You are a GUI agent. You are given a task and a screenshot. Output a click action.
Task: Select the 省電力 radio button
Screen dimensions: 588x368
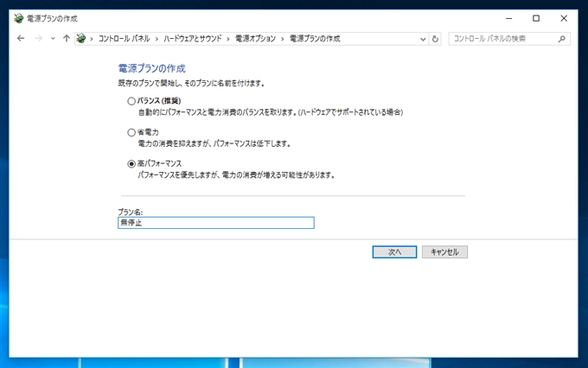click(x=131, y=132)
